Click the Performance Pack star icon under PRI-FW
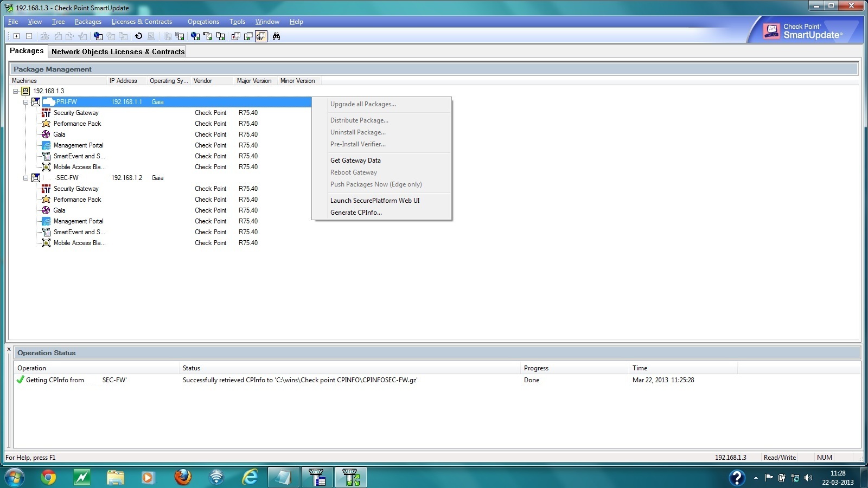 (46, 124)
